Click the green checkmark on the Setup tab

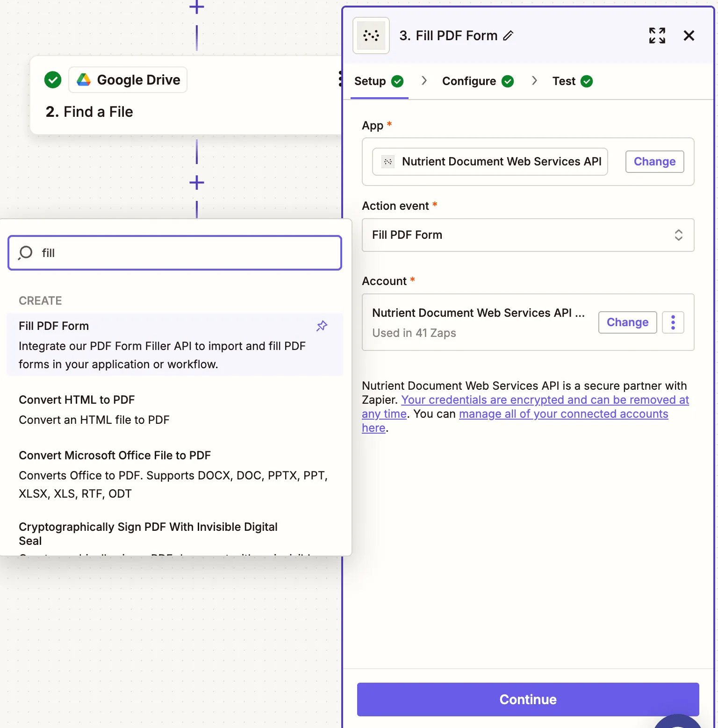point(397,81)
